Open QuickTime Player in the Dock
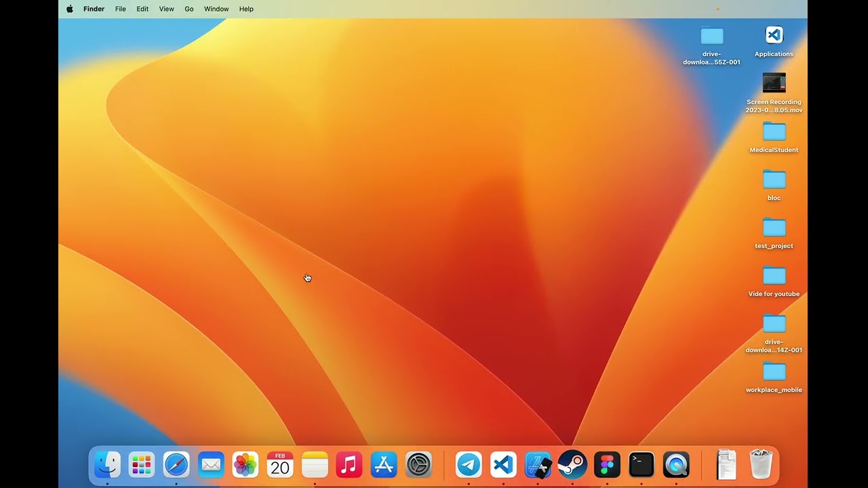The width and height of the screenshot is (868, 488). (676, 465)
